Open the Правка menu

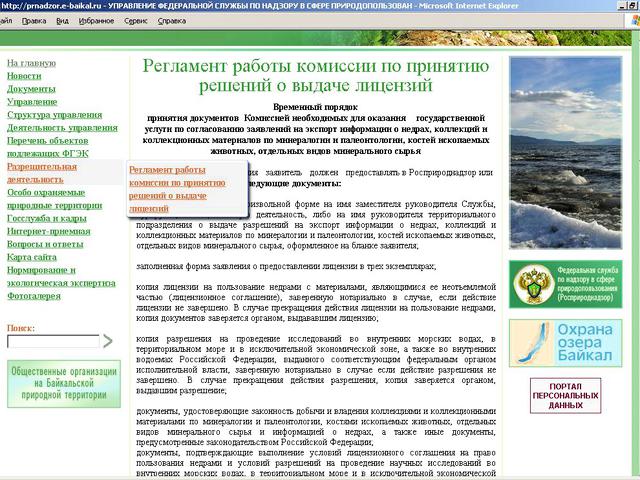[x=33, y=21]
